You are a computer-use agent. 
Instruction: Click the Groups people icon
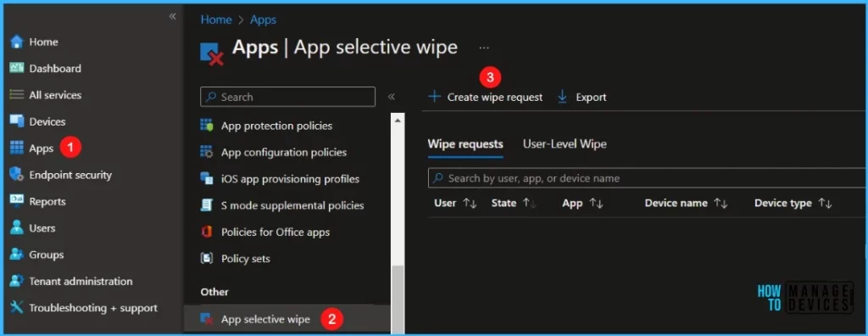pos(17,255)
